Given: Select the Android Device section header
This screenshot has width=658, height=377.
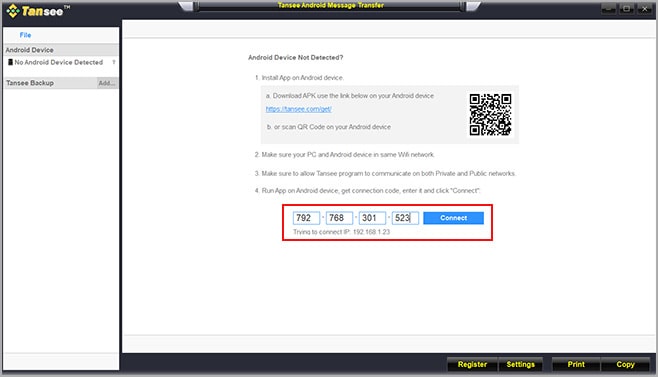Looking at the screenshot, I should 61,50.
